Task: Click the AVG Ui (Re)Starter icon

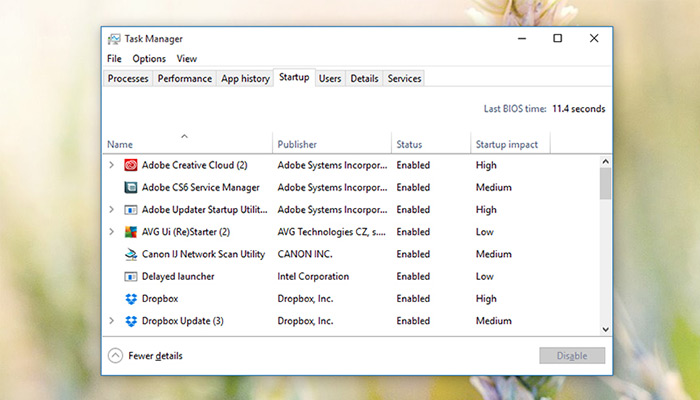Action: click(131, 232)
